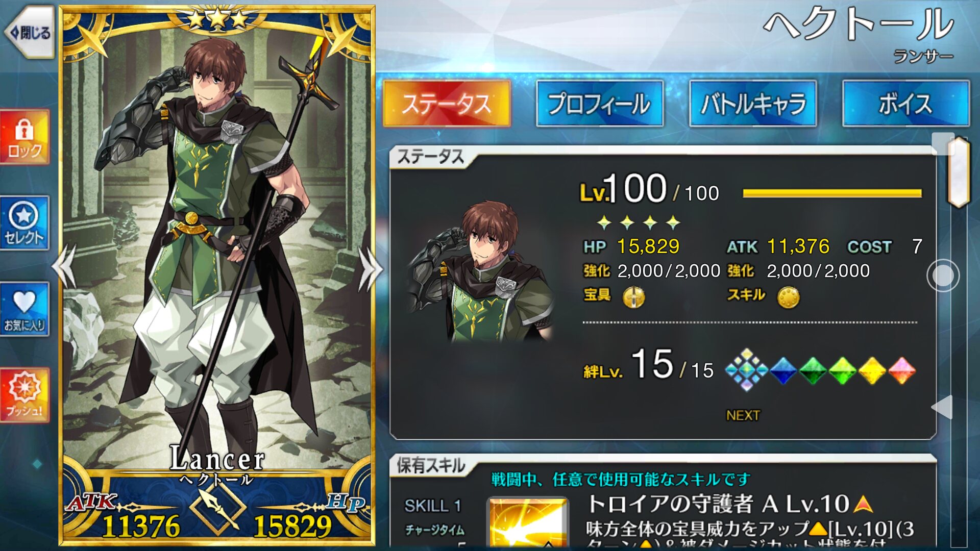Tap the grey left-pointing triangle arrow
The width and height of the screenshot is (980, 551).
pyautogui.click(x=942, y=407)
